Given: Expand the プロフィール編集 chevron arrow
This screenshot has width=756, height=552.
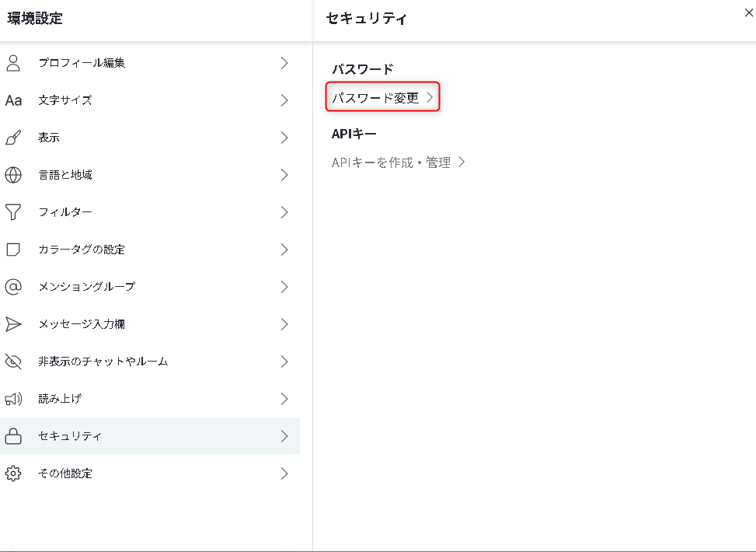Looking at the screenshot, I should (284, 63).
